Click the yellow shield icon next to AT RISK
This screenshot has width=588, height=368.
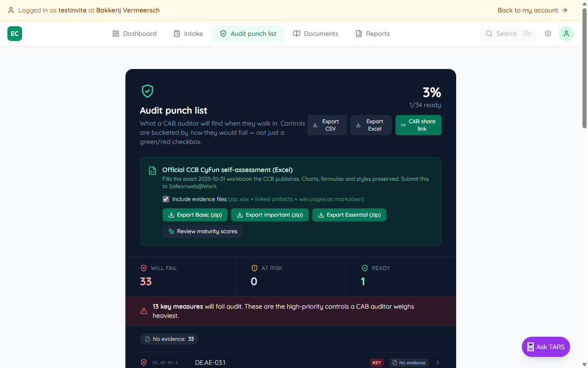[x=254, y=268]
